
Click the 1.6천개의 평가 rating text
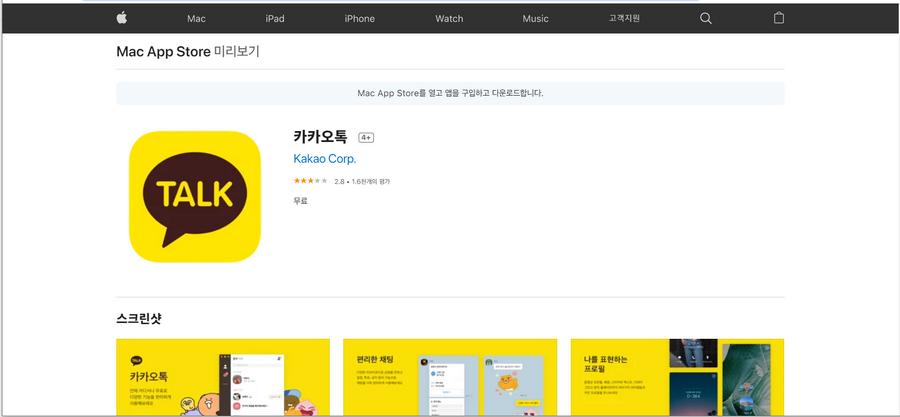[x=371, y=181]
